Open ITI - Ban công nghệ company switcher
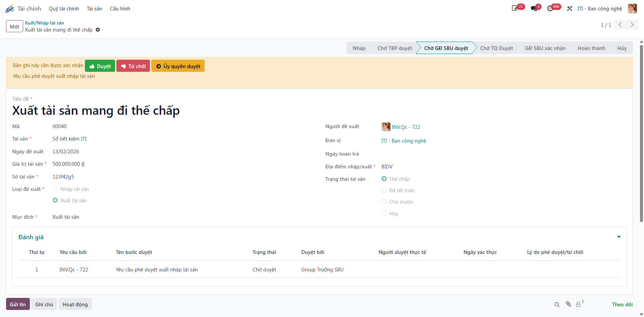Screen dimensions: 644x317 tap(599, 9)
